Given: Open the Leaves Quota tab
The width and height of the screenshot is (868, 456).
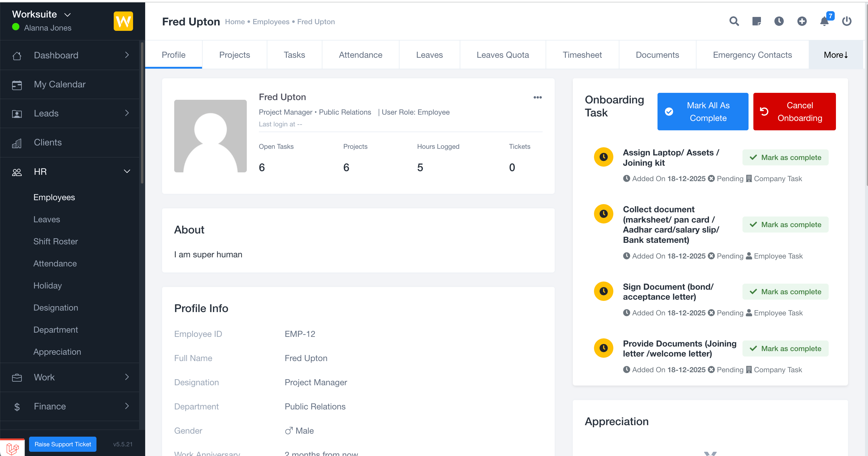Looking at the screenshot, I should tap(502, 55).
